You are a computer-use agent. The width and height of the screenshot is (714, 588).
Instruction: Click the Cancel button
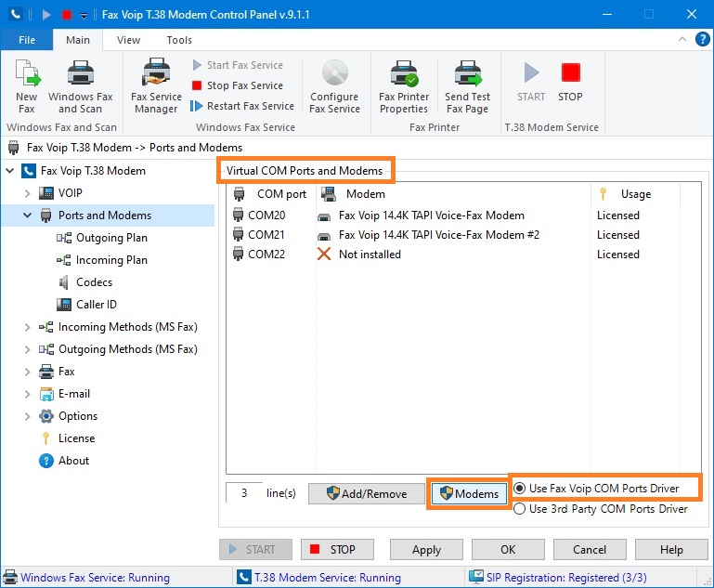coord(590,550)
